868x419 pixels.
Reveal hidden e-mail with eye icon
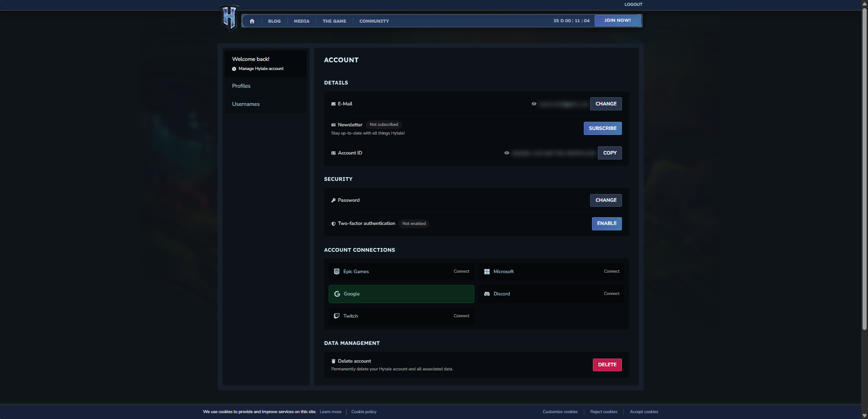pos(534,104)
